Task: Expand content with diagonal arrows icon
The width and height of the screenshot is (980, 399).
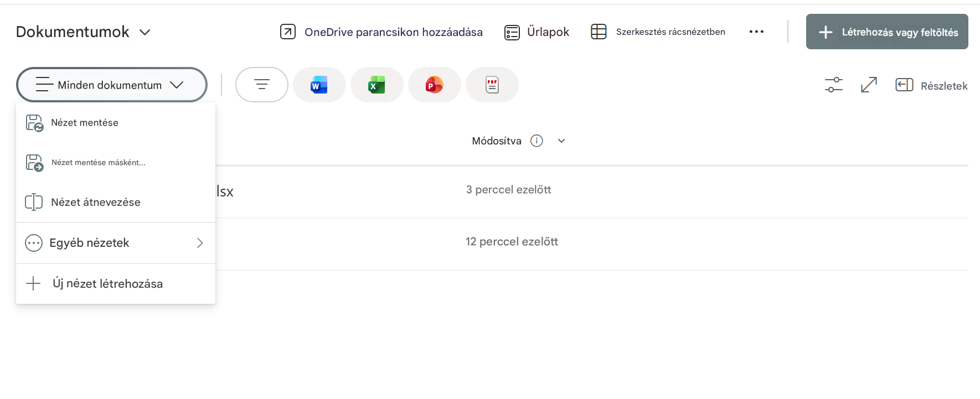Action: 869,85
